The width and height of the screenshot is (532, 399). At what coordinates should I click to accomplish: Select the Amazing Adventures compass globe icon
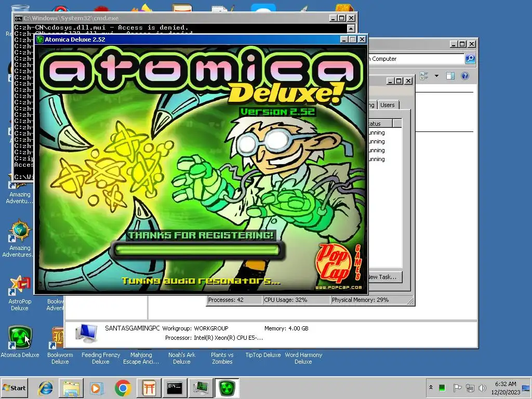click(x=20, y=230)
